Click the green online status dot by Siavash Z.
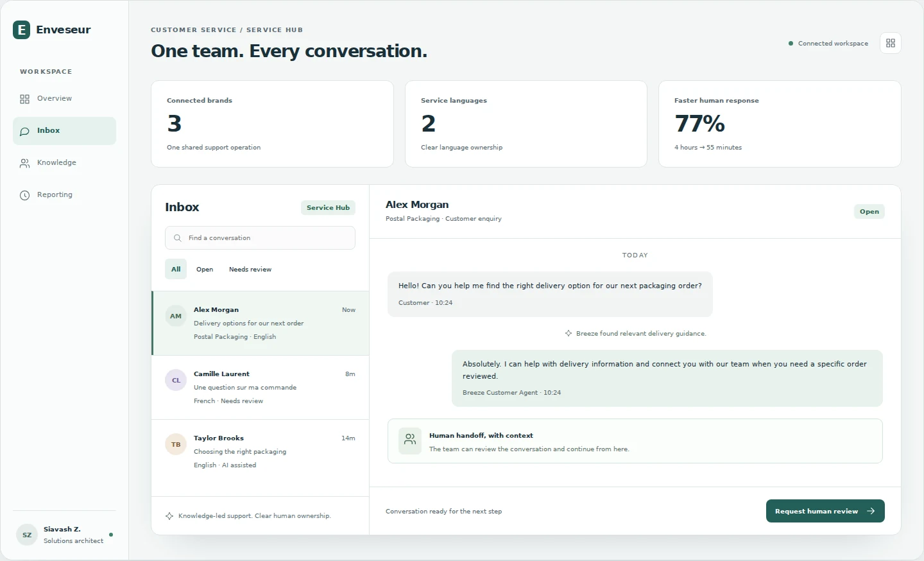 coord(111,535)
